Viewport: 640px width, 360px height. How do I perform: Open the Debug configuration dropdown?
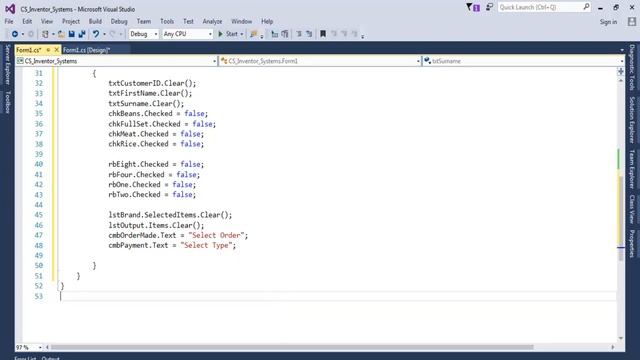tap(143, 34)
